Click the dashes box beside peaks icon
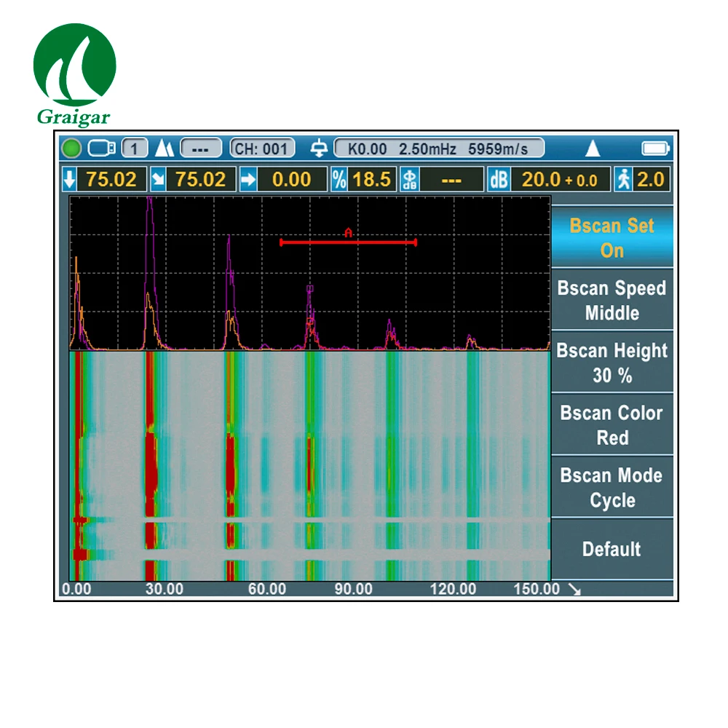The image size is (728, 728). point(201,149)
